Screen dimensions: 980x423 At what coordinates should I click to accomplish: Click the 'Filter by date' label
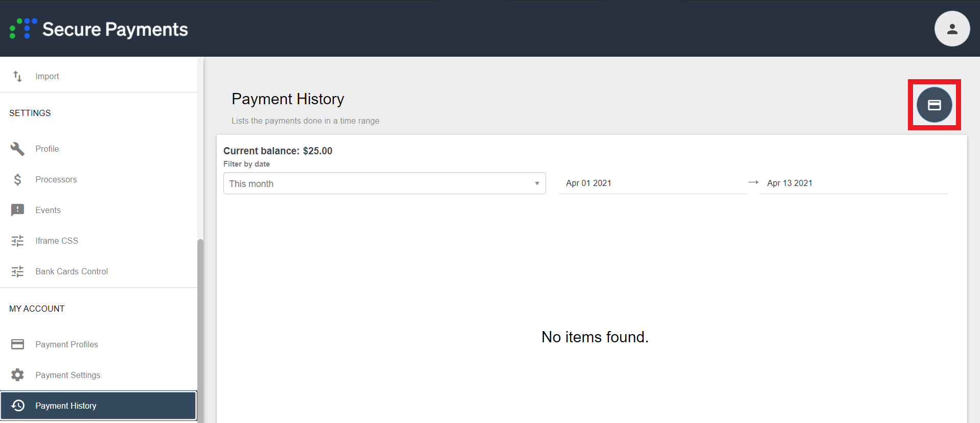[x=246, y=164]
